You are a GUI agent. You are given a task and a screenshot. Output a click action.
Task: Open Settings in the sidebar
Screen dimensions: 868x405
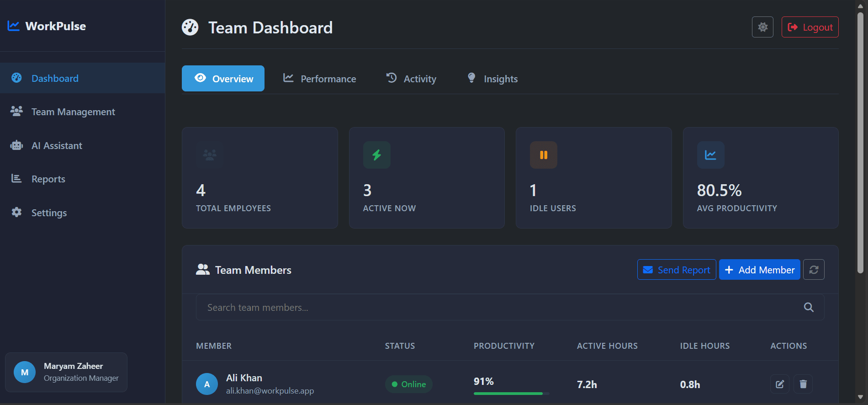(x=82, y=213)
